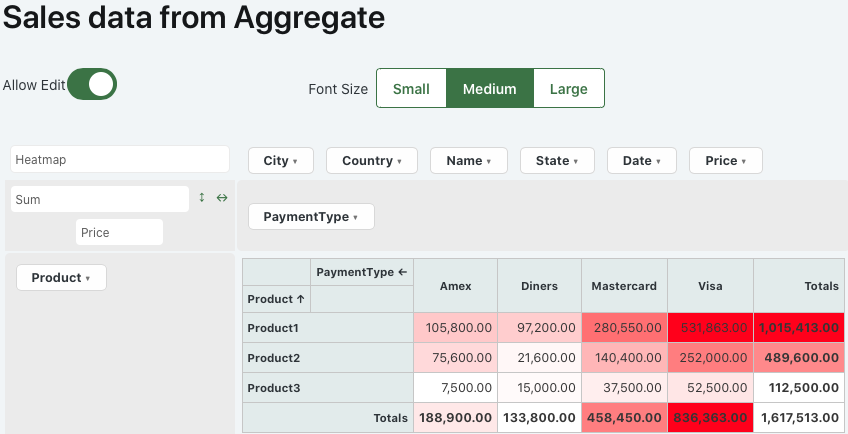Click the PaymentType axis label in table

pyautogui.click(x=361, y=272)
